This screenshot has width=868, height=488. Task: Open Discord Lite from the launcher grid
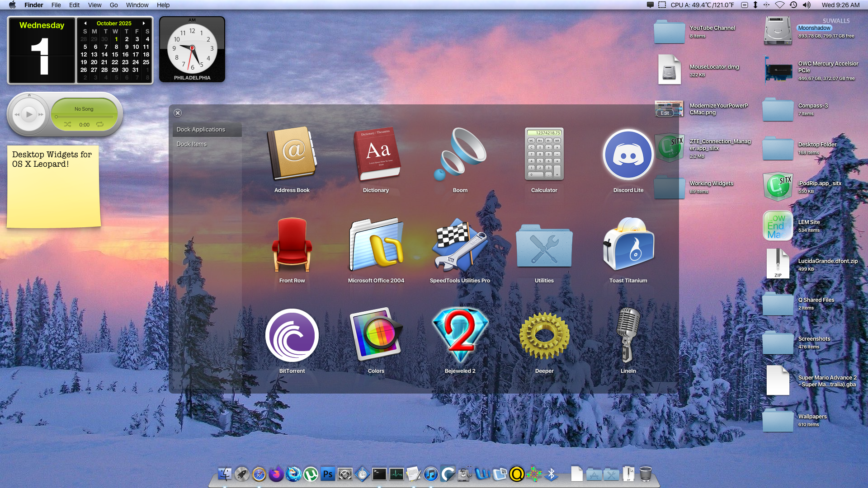point(628,155)
